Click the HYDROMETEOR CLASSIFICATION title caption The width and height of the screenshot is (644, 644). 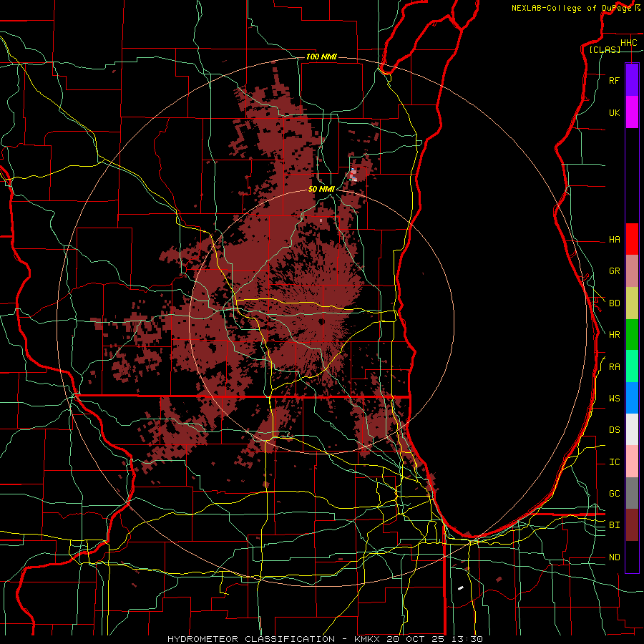point(325,639)
